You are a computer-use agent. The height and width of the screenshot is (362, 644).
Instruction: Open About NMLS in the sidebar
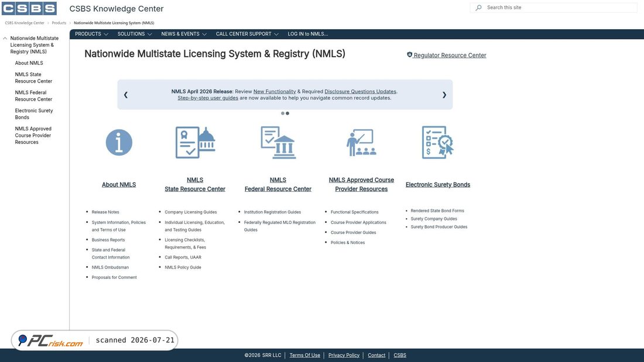29,63
